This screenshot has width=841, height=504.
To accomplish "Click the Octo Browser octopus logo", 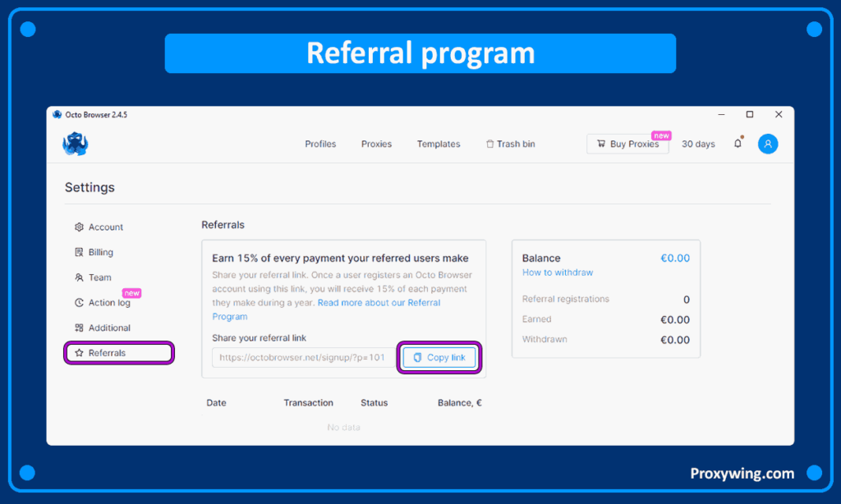I will (76, 144).
